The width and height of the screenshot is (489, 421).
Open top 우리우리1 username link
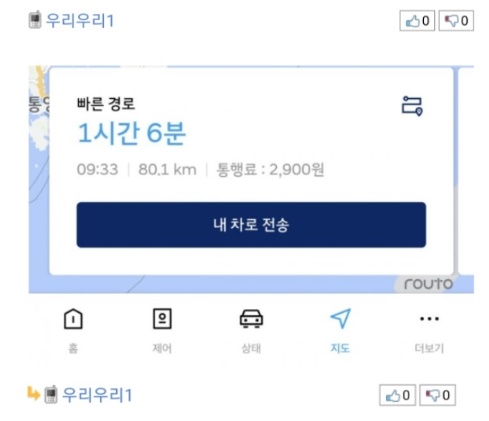point(80,20)
